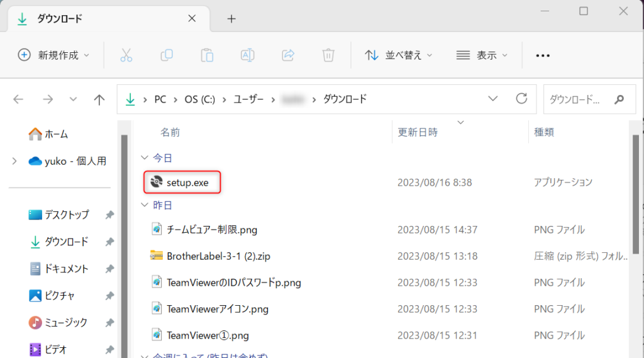Viewport: 644px width, 358px height.
Task: Select the ダウンロード tab
Action: point(109,18)
